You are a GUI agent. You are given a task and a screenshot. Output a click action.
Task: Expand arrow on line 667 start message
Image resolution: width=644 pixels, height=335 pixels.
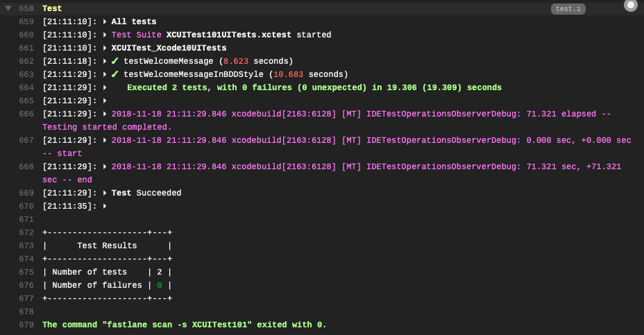105,140
